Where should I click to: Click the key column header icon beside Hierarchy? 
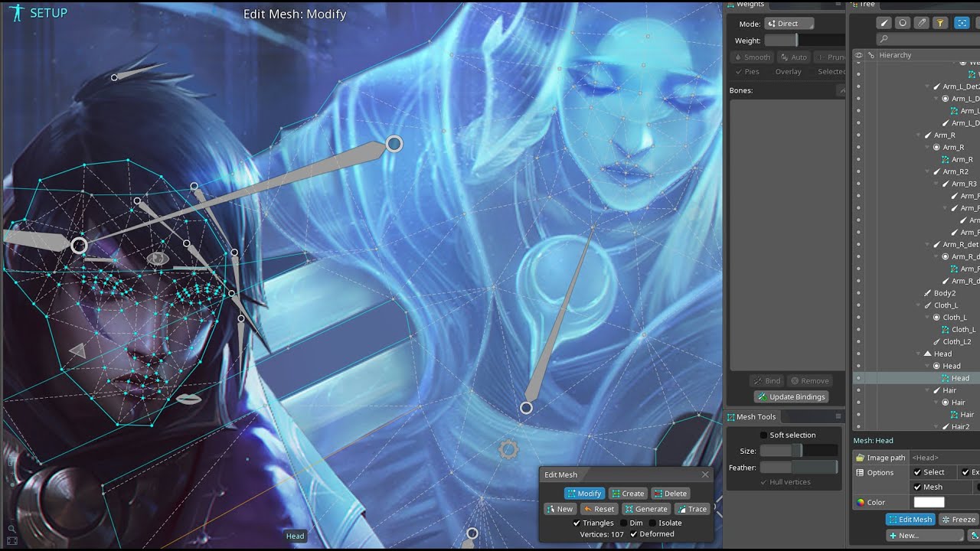click(871, 55)
